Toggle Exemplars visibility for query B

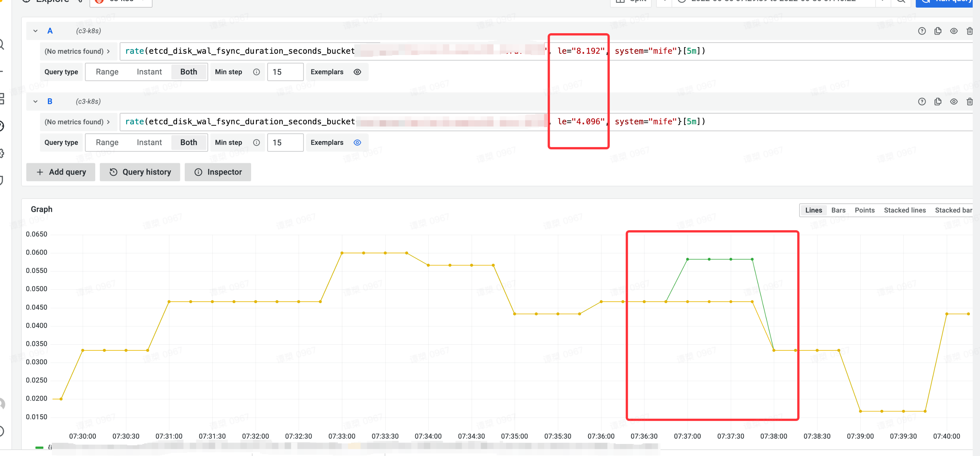(357, 142)
